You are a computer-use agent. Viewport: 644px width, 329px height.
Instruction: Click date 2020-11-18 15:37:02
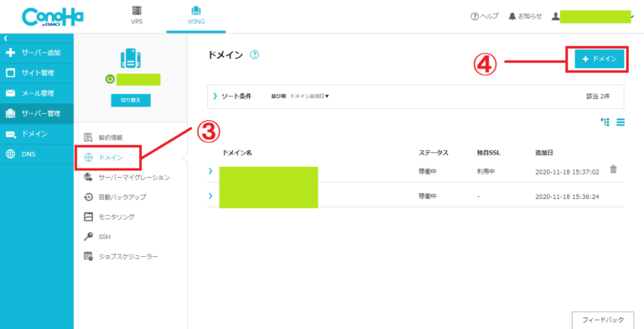tap(567, 172)
